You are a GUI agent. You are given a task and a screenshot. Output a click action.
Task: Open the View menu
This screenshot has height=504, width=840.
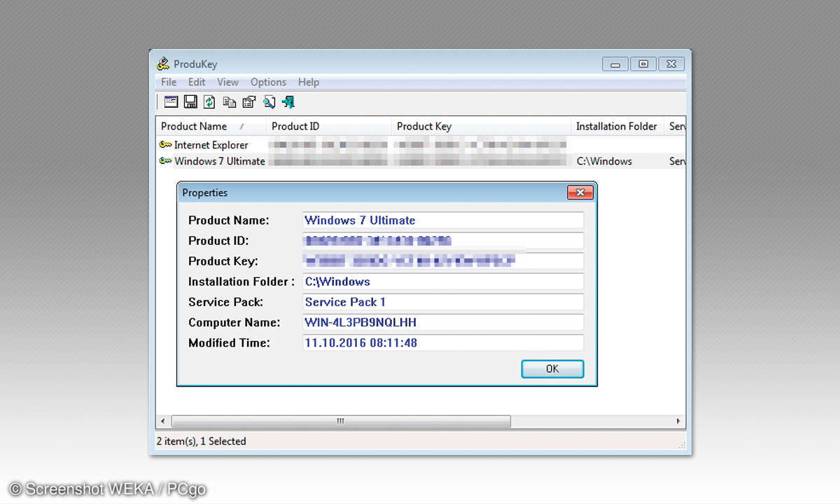coord(227,82)
